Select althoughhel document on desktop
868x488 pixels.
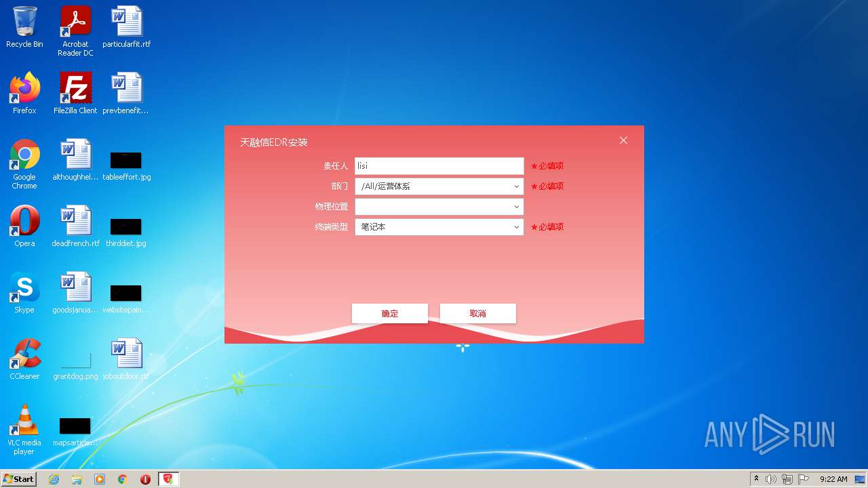(75, 160)
